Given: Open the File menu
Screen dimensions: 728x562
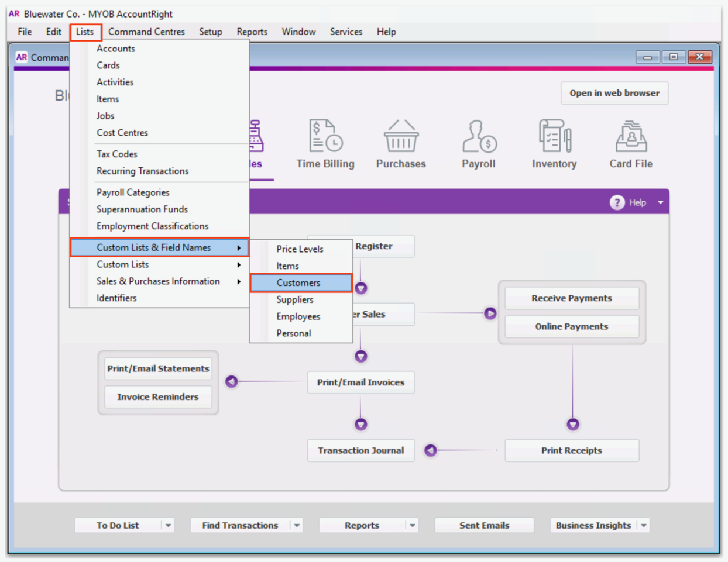Looking at the screenshot, I should tap(25, 32).
